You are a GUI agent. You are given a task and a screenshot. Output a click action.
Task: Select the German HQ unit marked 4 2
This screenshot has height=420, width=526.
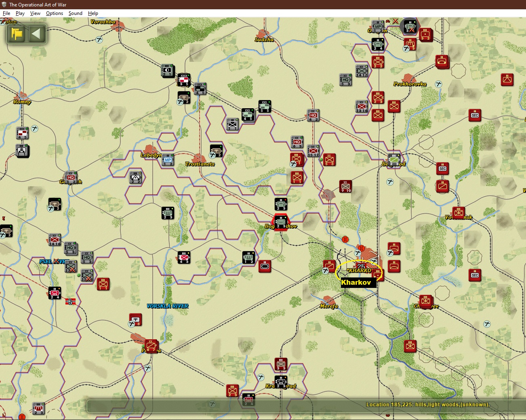click(x=313, y=115)
